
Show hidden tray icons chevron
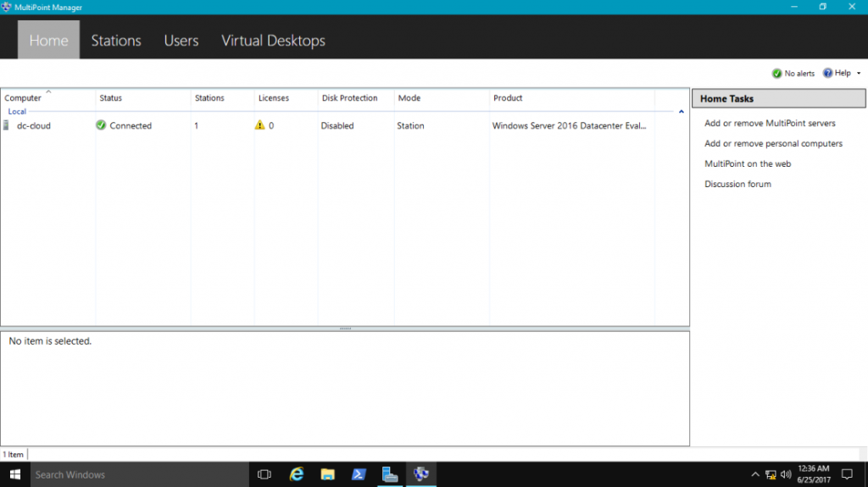coord(755,474)
